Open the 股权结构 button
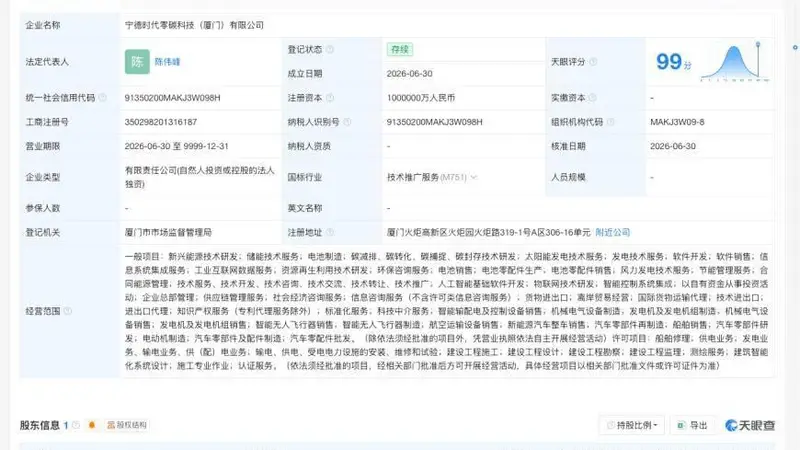 pyautogui.click(x=127, y=425)
